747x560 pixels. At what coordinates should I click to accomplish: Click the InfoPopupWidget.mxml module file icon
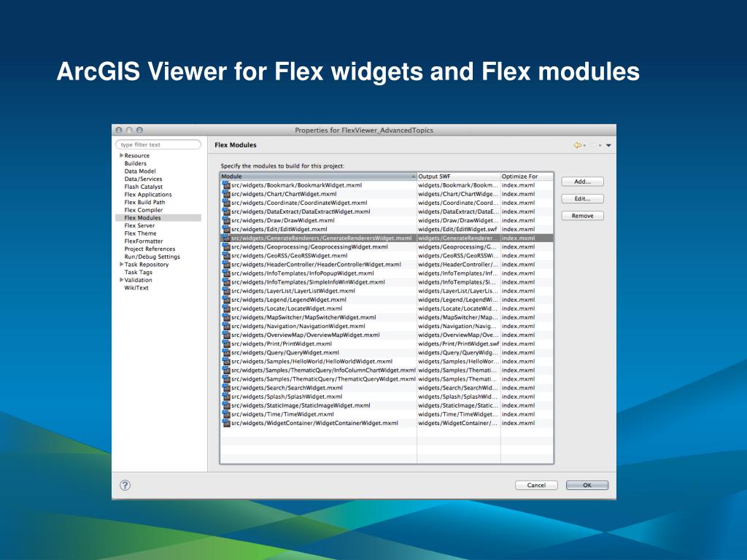click(226, 273)
